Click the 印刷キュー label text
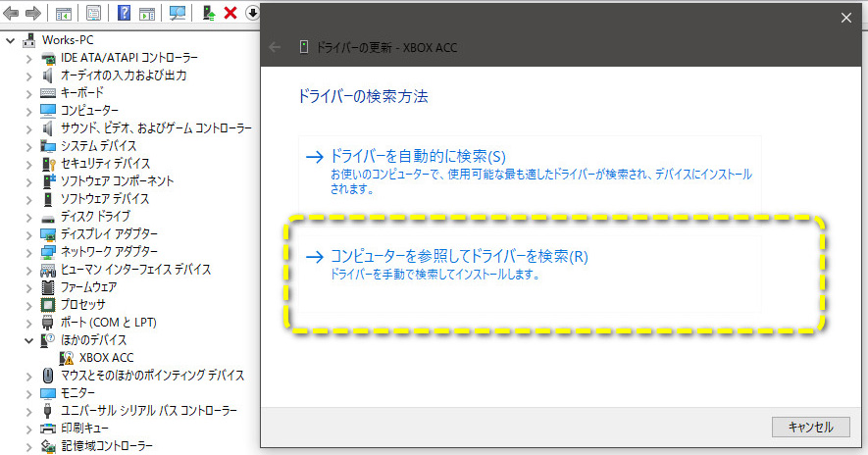This screenshot has width=868, height=455. click(x=84, y=429)
